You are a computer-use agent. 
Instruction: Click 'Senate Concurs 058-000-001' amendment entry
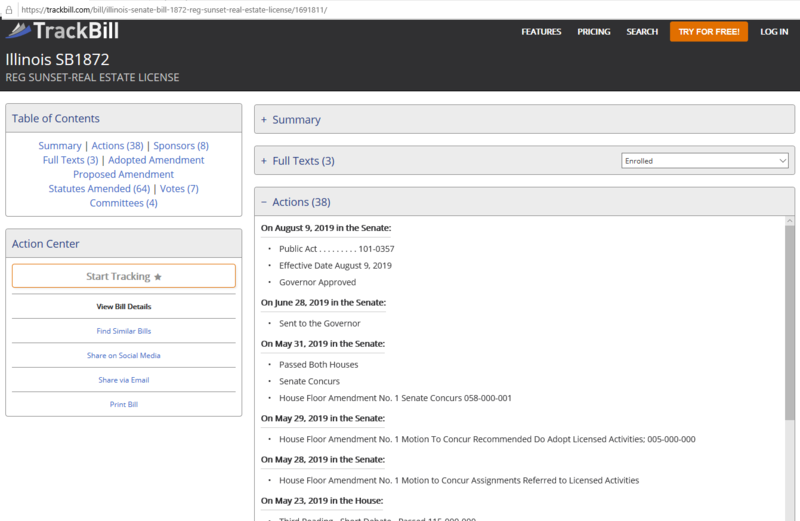[395, 398]
